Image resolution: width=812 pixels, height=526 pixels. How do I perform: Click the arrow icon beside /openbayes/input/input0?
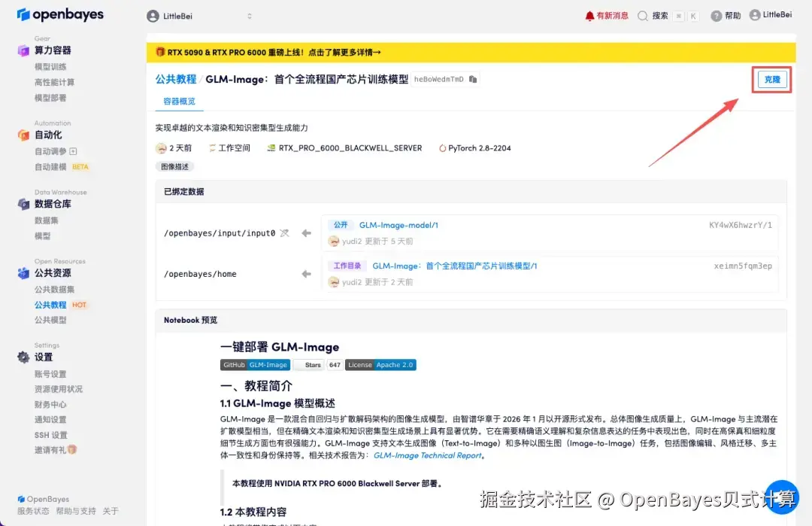[x=307, y=233]
